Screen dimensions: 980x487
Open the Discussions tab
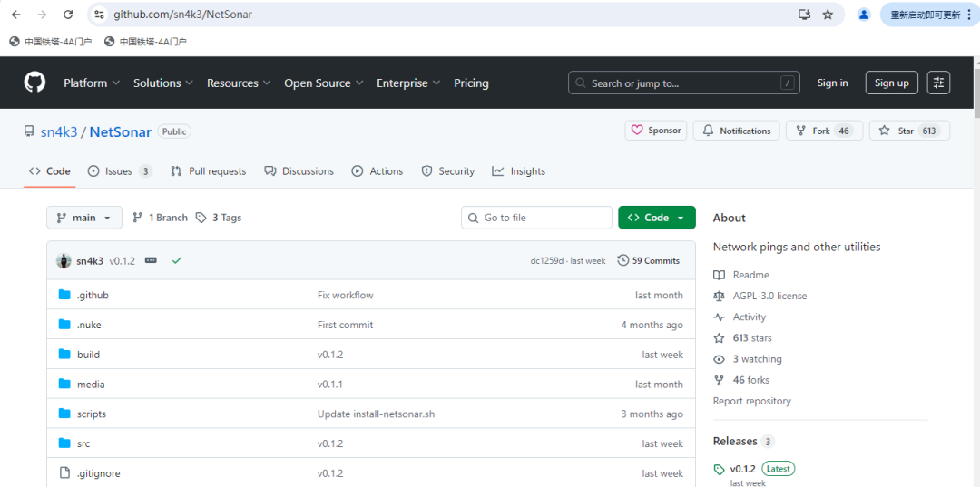pos(299,171)
